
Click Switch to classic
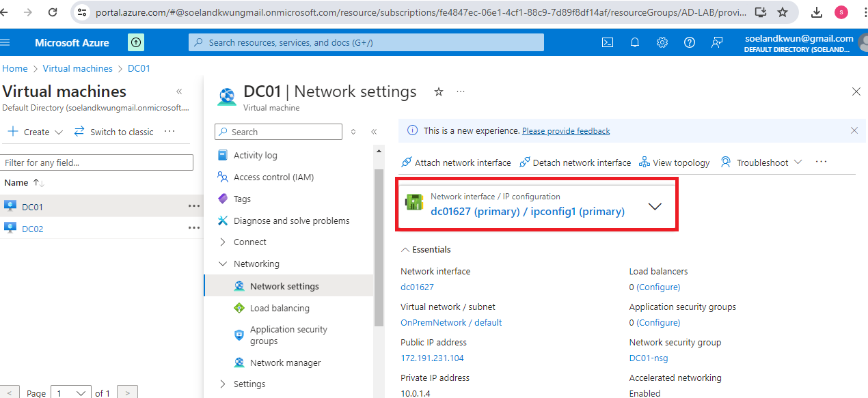point(114,132)
